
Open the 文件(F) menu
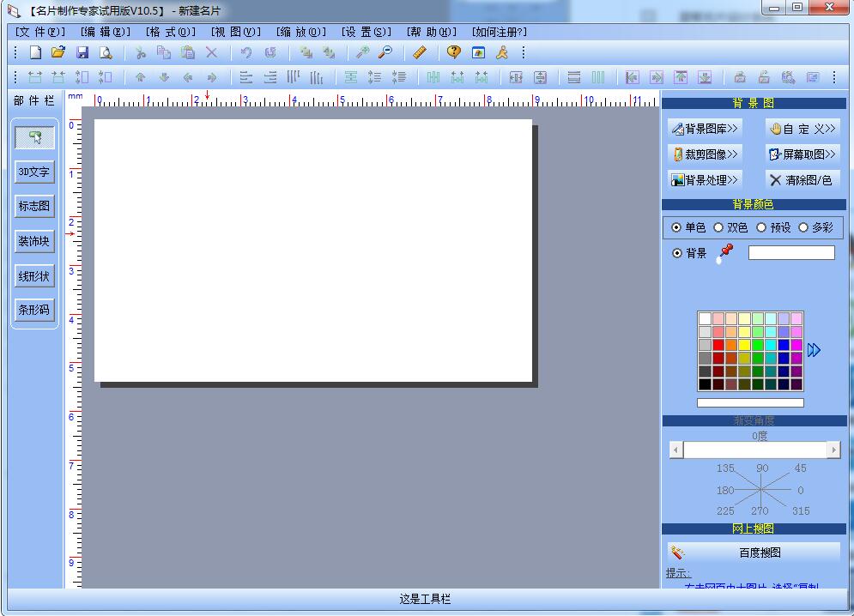[x=39, y=32]
